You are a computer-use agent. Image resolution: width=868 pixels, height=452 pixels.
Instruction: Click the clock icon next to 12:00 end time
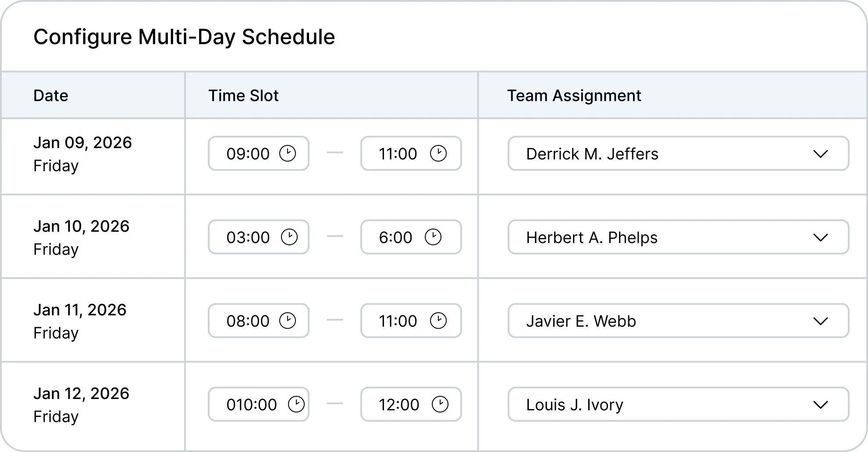click(x=441, y=404)
